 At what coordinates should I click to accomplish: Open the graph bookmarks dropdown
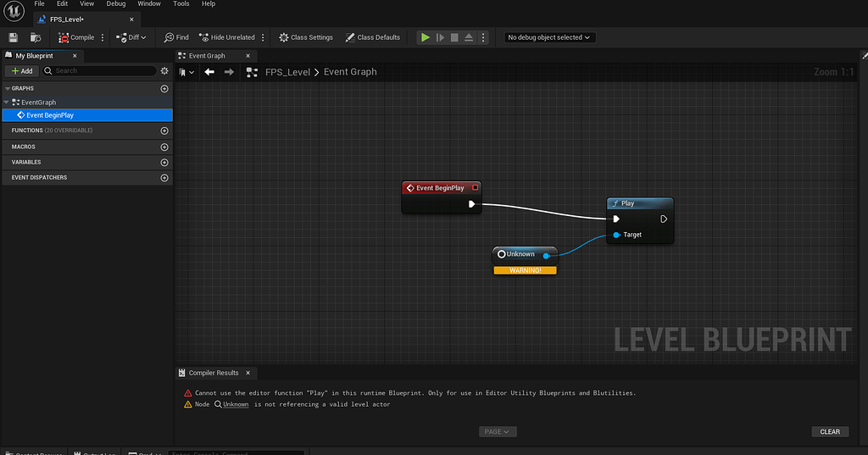186,72
